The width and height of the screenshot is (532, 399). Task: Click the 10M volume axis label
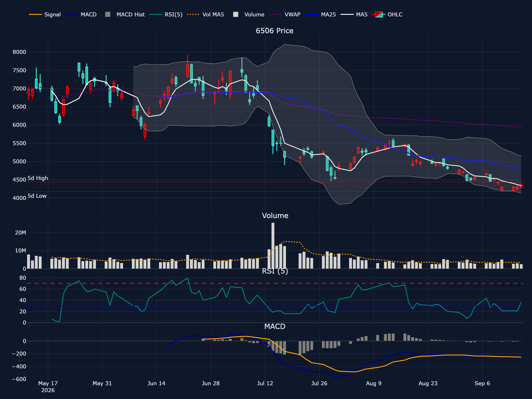coord(20,251)
